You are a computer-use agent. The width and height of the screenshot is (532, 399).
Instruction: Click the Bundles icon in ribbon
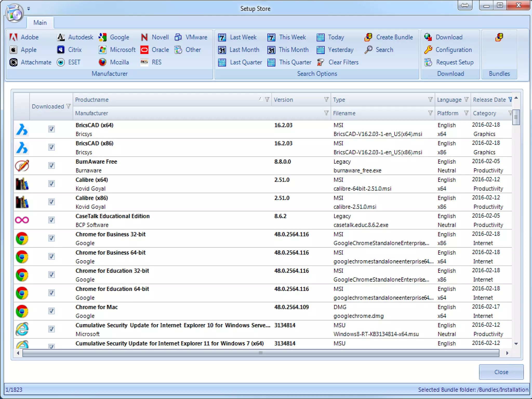[x=499, y=37]
